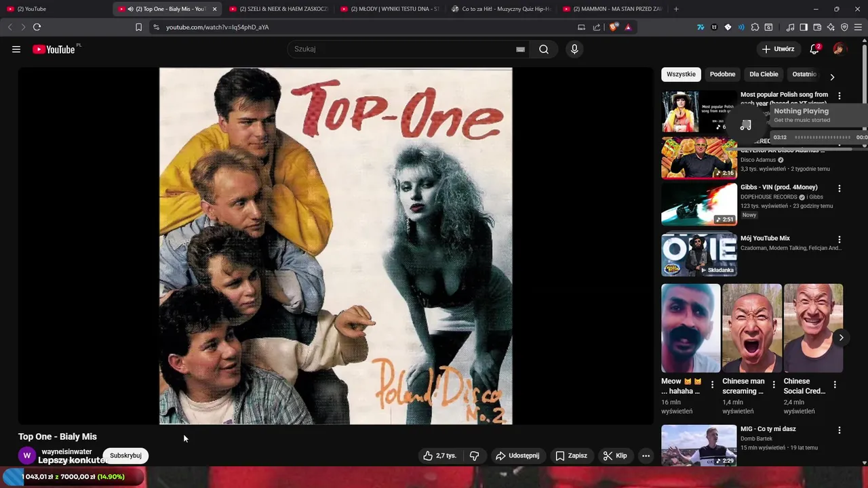Open the music note media control
The height and width of the screenshot is (488, 868).
790,27
